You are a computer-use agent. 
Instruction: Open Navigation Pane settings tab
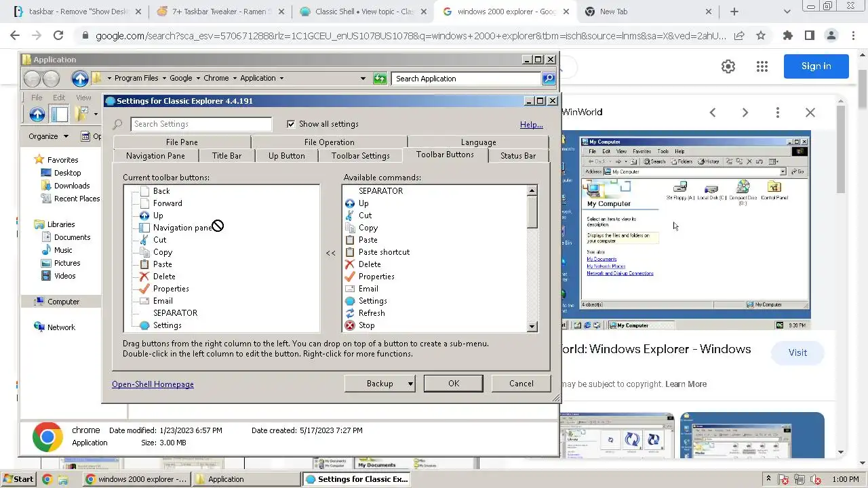[155, 156]
